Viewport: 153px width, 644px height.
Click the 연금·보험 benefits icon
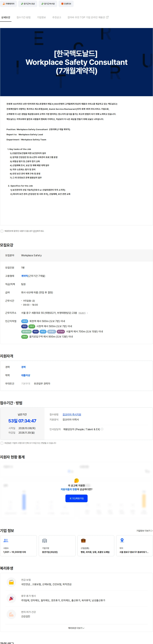pyautogui.click(x=11, y=582)
